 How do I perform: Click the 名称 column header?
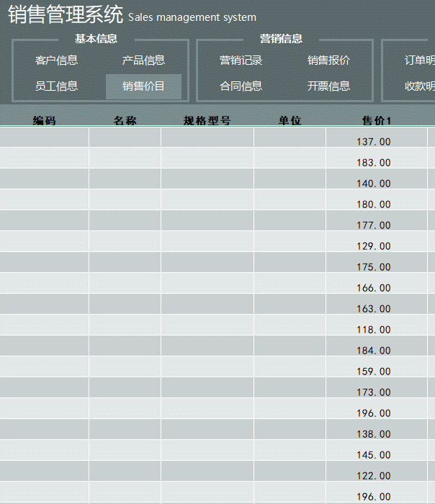pos(125,120)
